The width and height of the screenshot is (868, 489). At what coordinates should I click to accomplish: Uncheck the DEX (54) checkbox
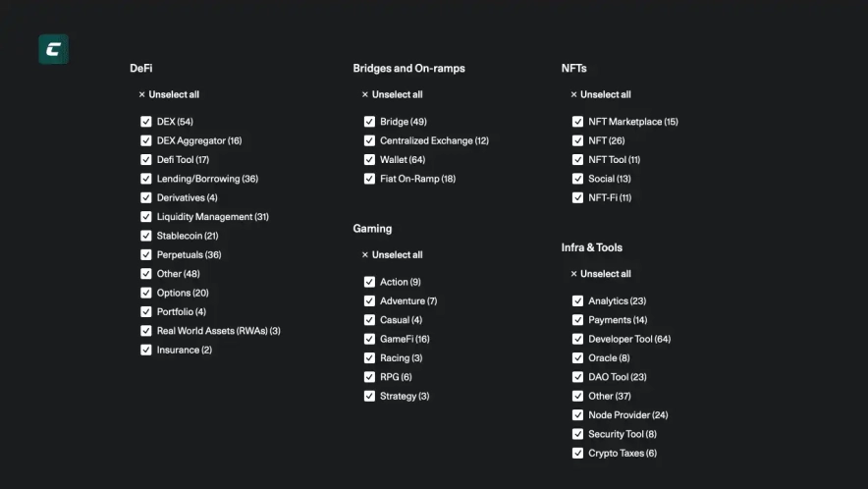pos(146,122)
